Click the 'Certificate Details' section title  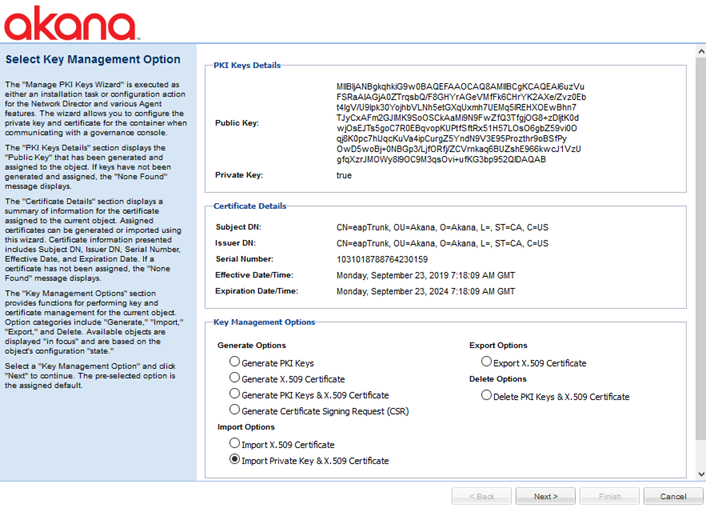250,206
